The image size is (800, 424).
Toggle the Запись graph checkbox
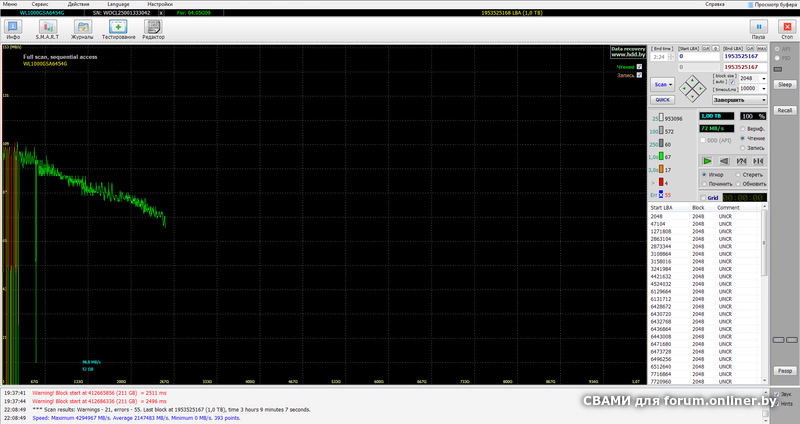[639, 75]
